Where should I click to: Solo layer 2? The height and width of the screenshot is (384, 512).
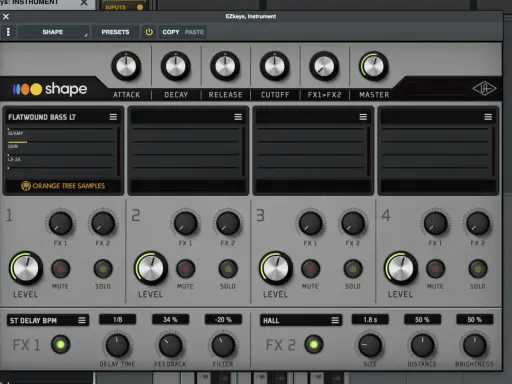[228, 269]
